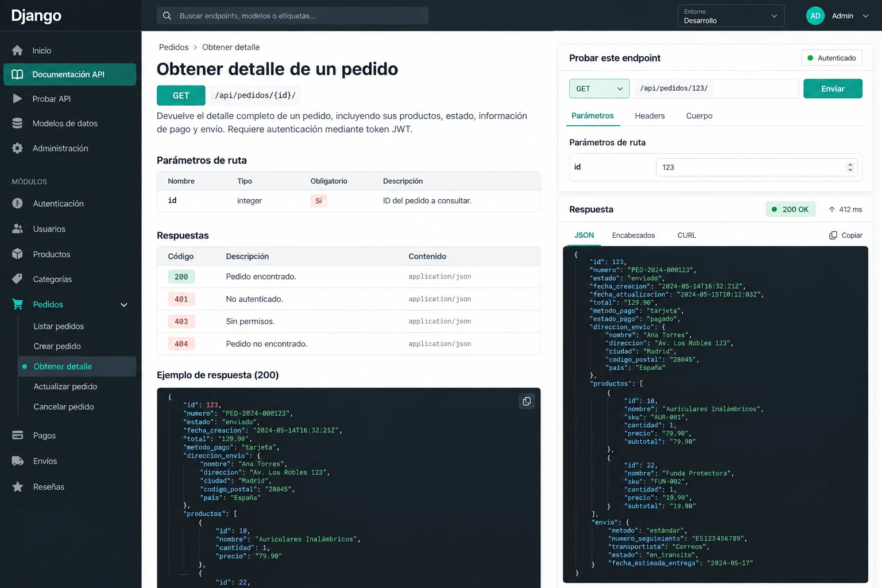Adjust the id parameter stepper arrows
This screenshot has width=882, height=588.
click(850, 167)
